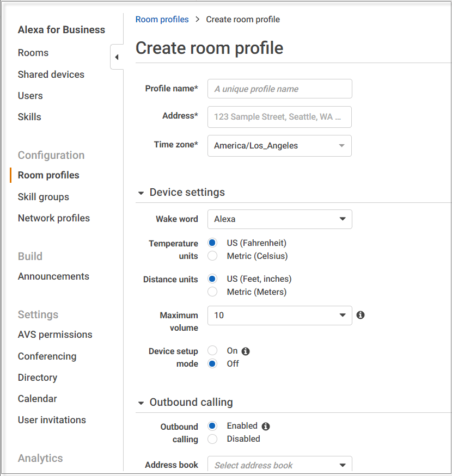Open the Maximum volume dropdown
Viewport: 452px width, 476px height.
280,316
